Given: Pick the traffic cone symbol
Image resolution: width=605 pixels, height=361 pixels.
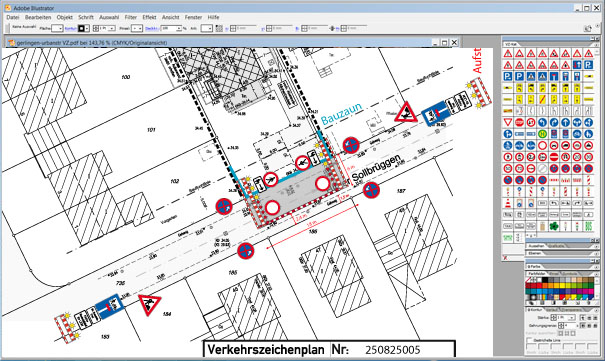Looking at the screenshot, I should (x=508, y=203).
